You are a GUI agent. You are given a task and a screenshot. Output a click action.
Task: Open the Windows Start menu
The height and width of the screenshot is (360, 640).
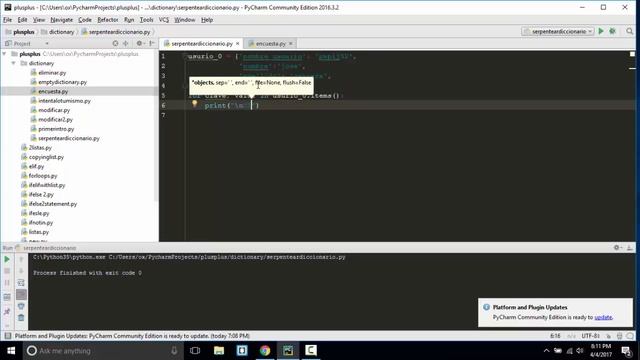(x=11, y=351)
